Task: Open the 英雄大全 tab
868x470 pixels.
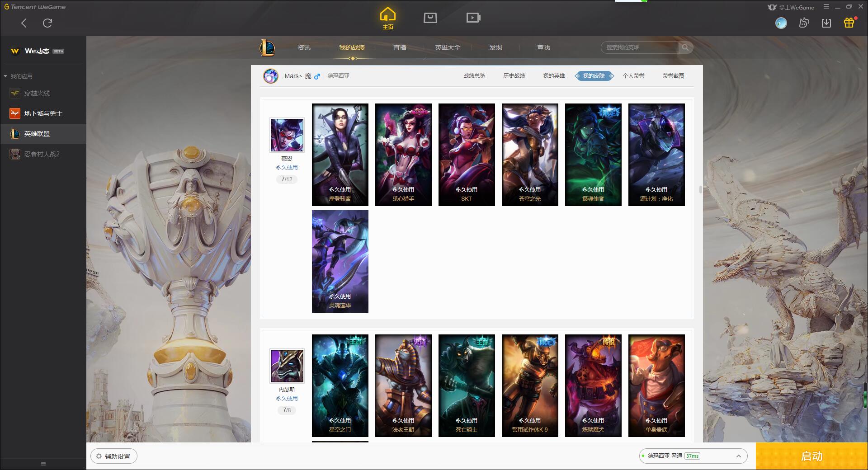Action: click(448, 47)
